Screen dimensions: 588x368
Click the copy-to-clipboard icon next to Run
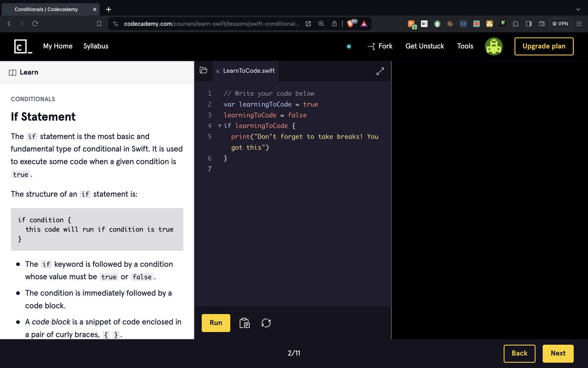coord(245,323)
